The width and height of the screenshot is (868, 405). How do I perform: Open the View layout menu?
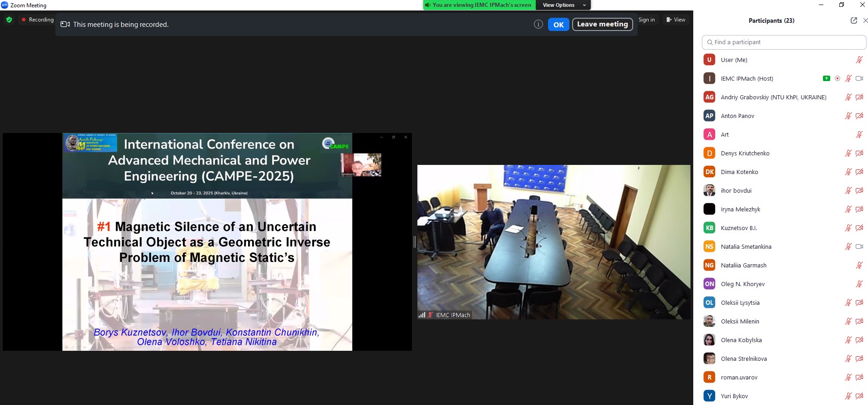(675, 20)
